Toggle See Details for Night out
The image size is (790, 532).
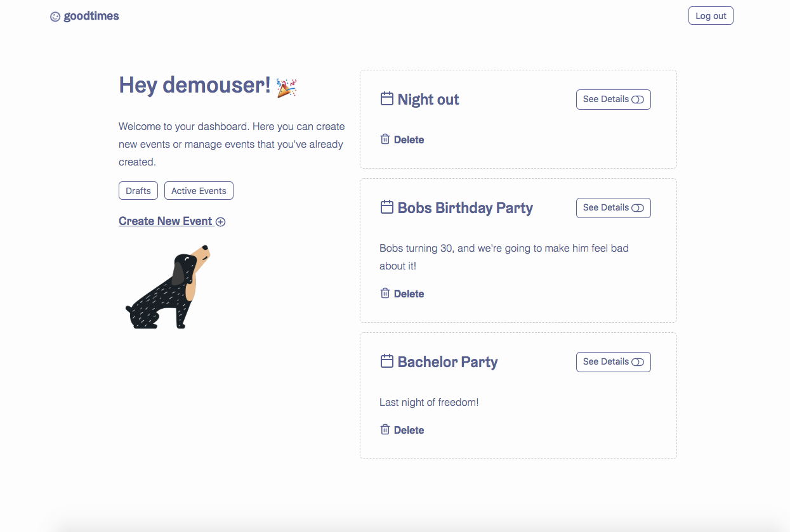613,100
